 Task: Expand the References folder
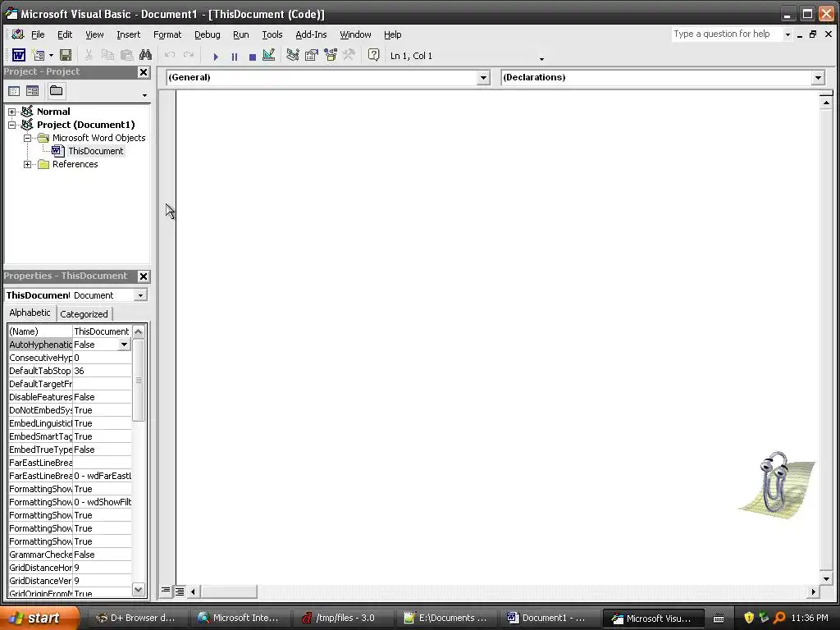pyautogui.click(x=27, y=164)
